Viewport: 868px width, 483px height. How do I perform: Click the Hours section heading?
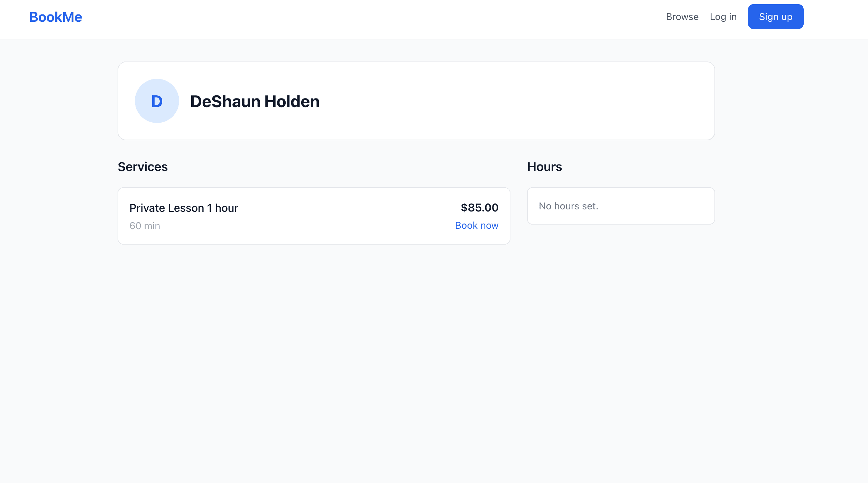(545, 167)
